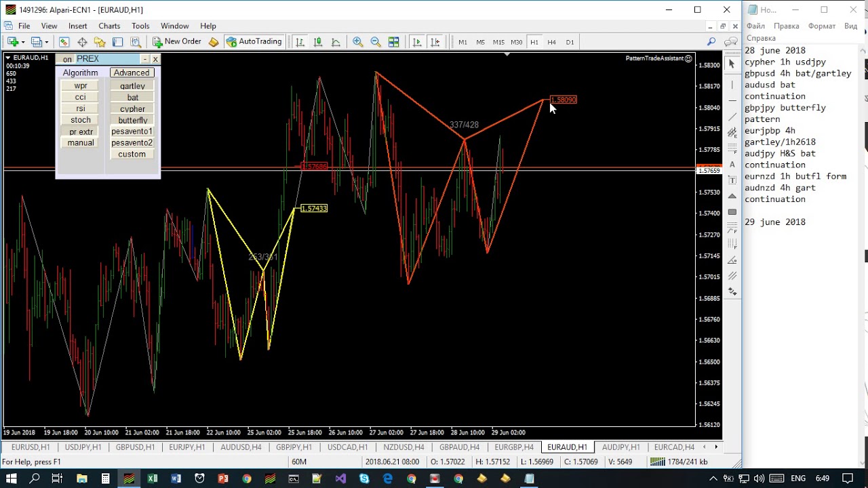Image resolution: width=868 pixels, height=488 pixels.
Task: Open the File menu
Action: (x=24, y=26)
